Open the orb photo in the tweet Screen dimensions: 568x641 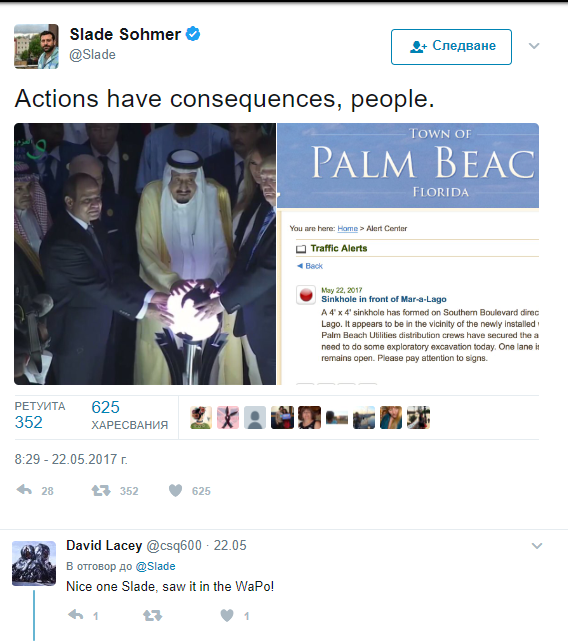(x=145, y=254)
